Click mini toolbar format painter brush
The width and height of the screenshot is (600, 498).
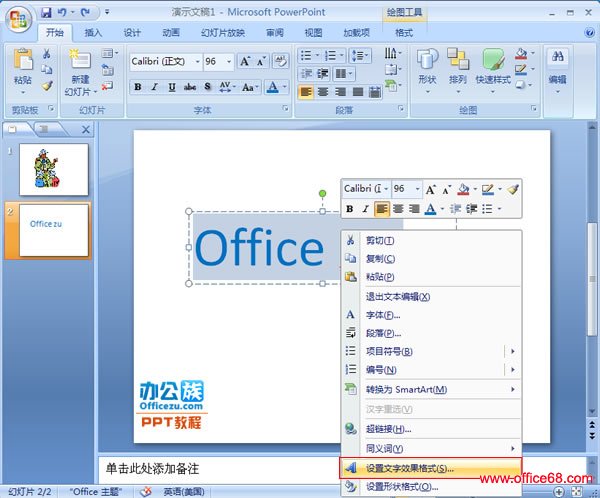513,189
